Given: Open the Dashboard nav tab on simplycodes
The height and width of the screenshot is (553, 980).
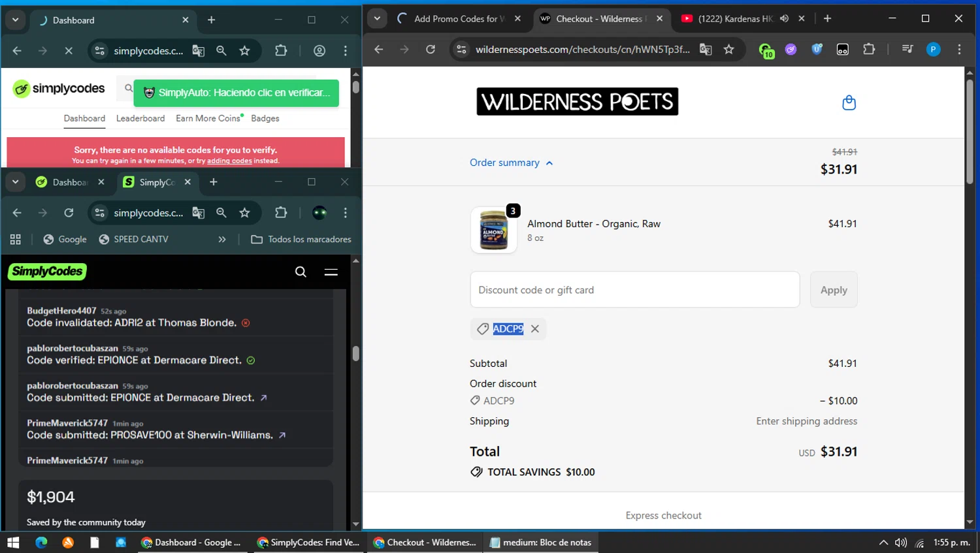Looking at the screenshot, I should point(84,118).
